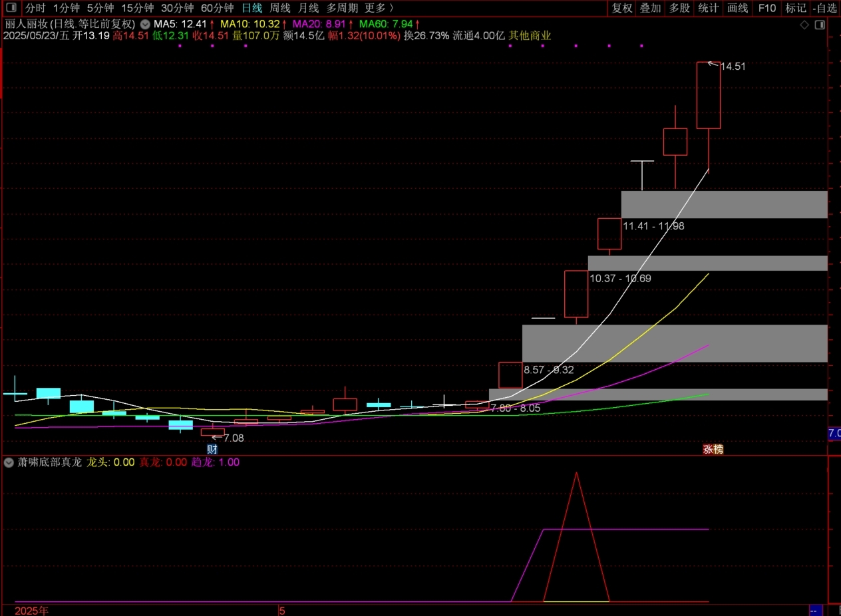Viewport: 841px width, 616px height.
Task: Click the -自选 watchlist button
Action: [825, 8]
